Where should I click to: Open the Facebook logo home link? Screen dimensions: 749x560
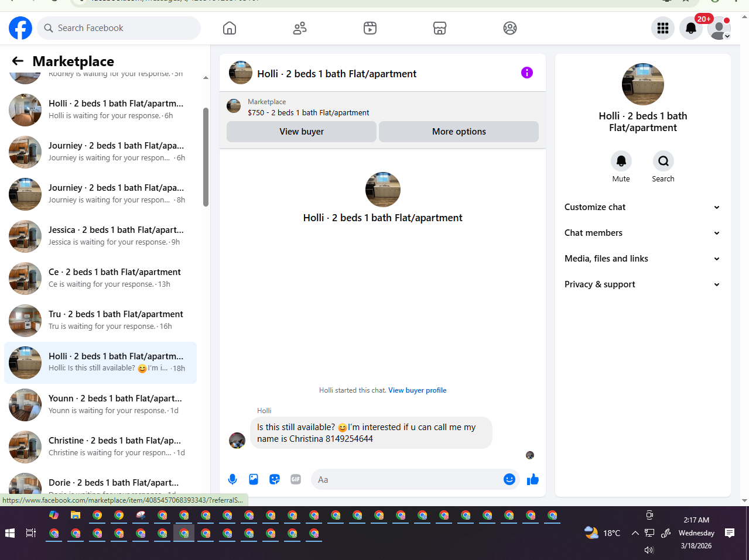(x=20, y=28)
